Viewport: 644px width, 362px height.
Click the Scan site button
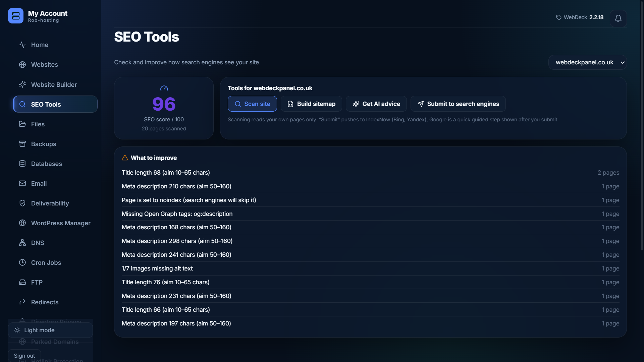252,104
